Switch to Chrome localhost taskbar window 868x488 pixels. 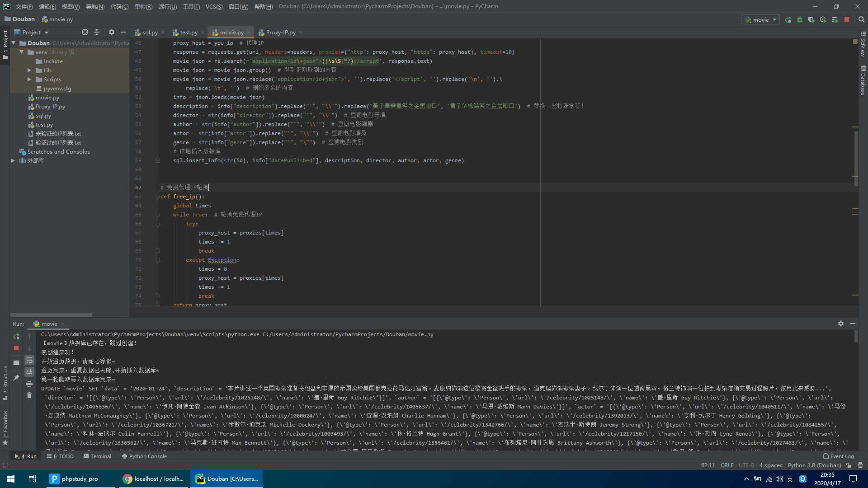click(x=153, y=479)
